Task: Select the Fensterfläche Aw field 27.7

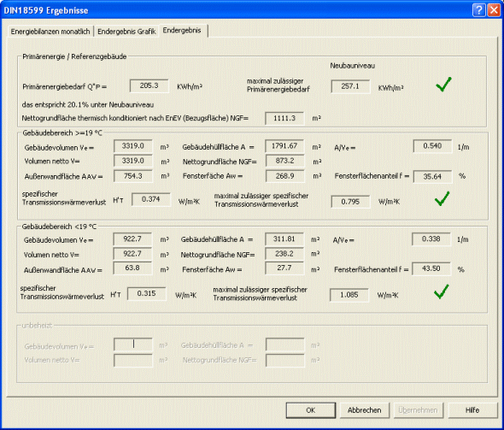Action: [x=284, y=268]
